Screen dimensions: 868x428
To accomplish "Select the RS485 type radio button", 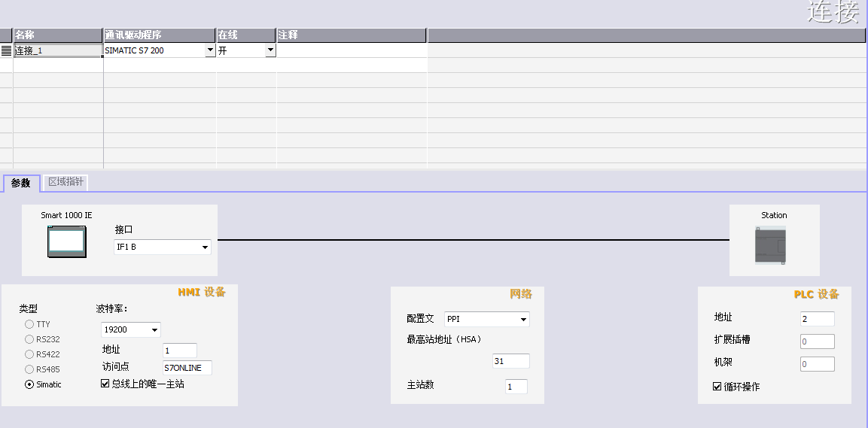I will [x=29, y=369].
